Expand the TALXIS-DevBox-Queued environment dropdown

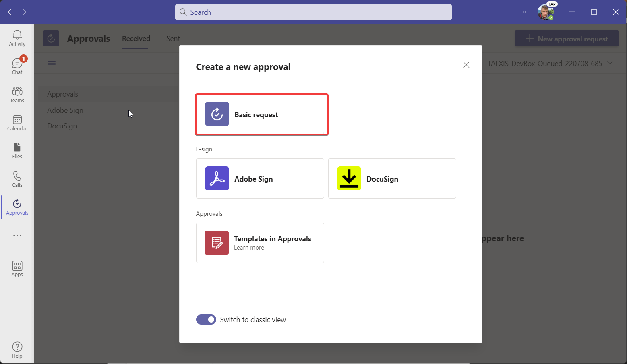(550, 63)
